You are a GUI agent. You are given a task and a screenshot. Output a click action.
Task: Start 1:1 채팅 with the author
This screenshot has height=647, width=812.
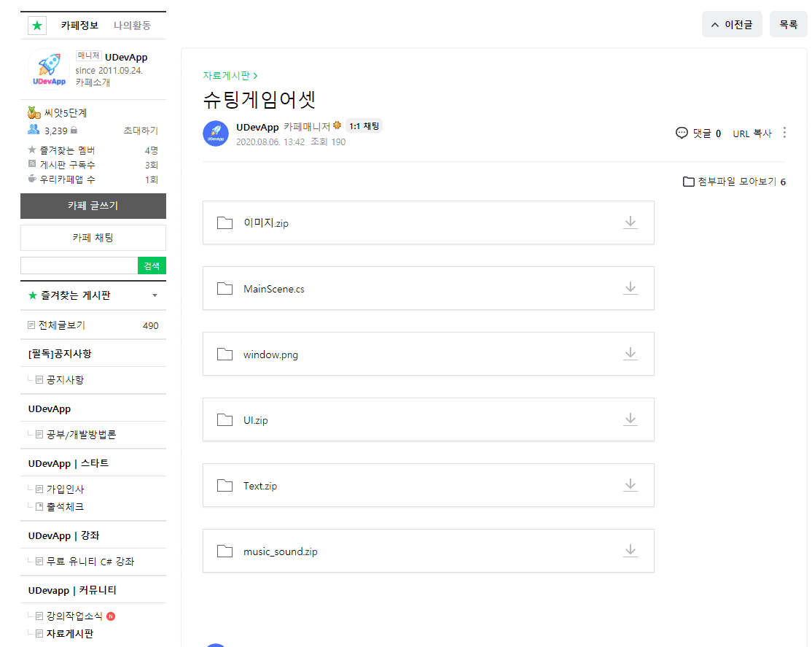pos(364,126)
